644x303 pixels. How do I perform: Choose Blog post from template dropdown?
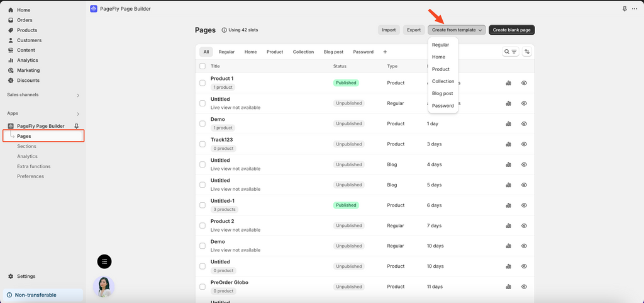pos(443,94)
